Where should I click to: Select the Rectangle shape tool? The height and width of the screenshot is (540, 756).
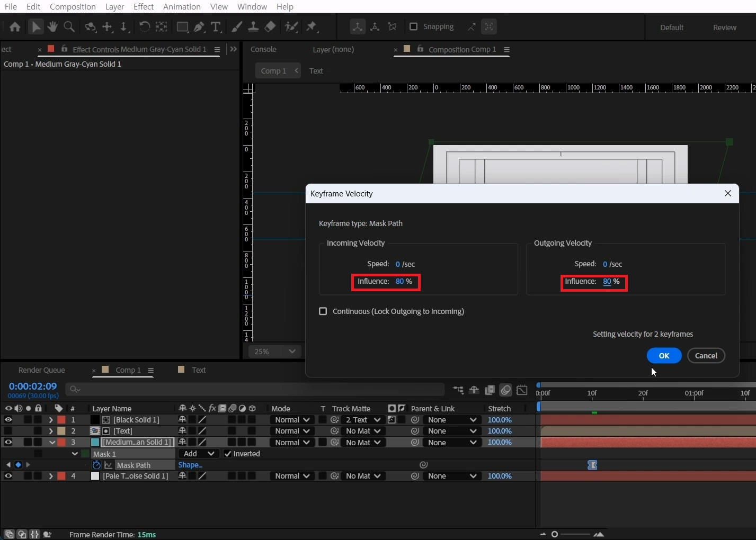click(x=182, y=26)
